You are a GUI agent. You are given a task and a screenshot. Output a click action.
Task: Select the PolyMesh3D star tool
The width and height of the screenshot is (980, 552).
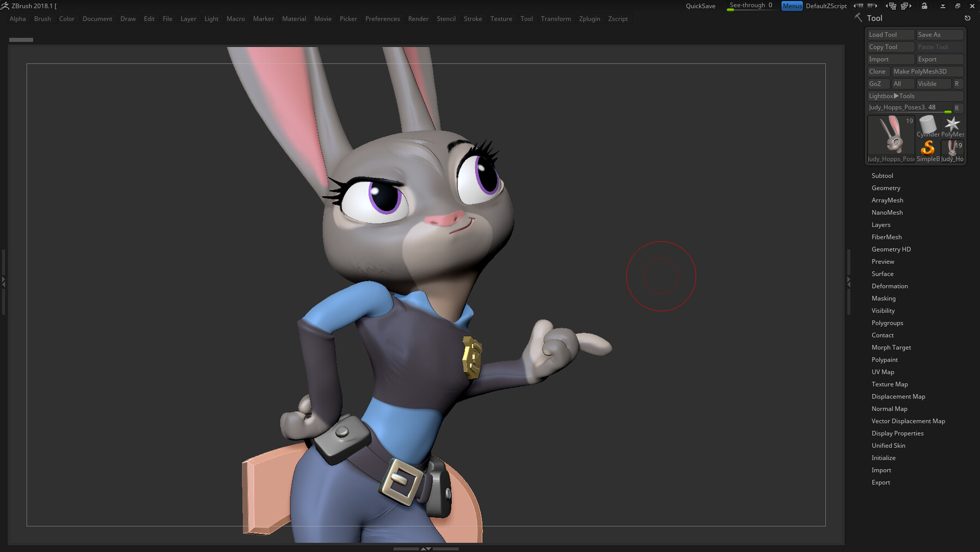952,125
